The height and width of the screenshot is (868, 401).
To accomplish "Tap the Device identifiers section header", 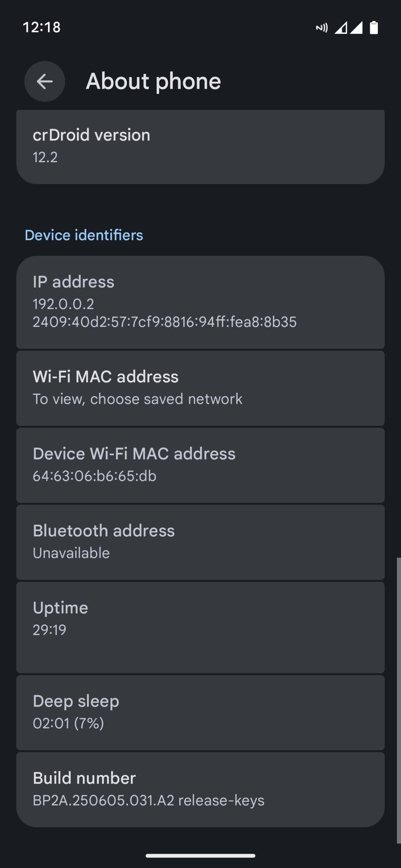I will [x=84, y=235].
